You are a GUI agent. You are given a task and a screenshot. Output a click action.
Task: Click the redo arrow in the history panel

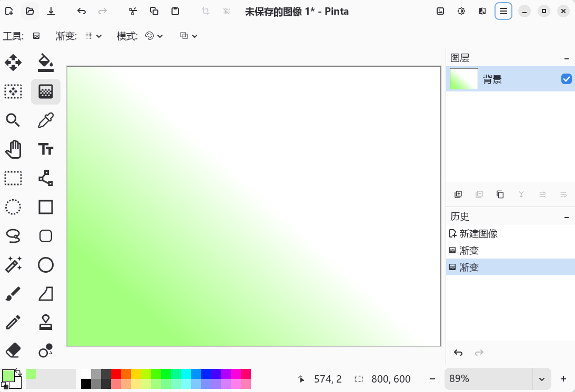(479, 353)
